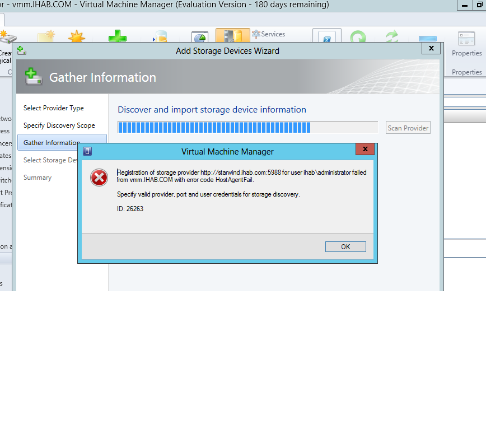The height and width of the screenshot is (448, 486).
Task: Go to the Specify Discovery Scope step
Action: pyautogui.click(x=59, y=125)
